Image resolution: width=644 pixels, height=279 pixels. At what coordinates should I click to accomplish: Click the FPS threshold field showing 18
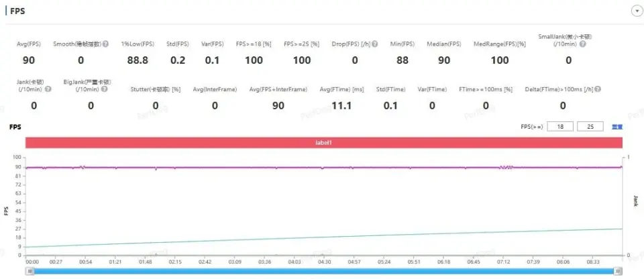pos(560,126)
